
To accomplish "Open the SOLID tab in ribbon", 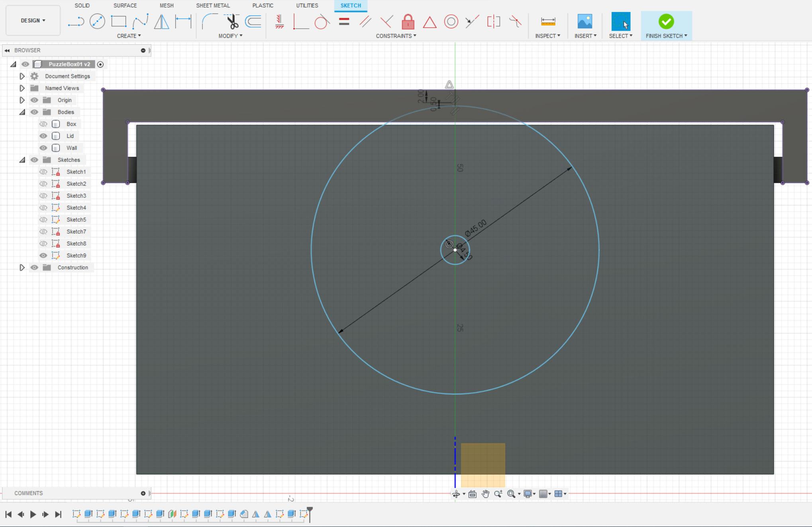I will (x=82, y=5).
